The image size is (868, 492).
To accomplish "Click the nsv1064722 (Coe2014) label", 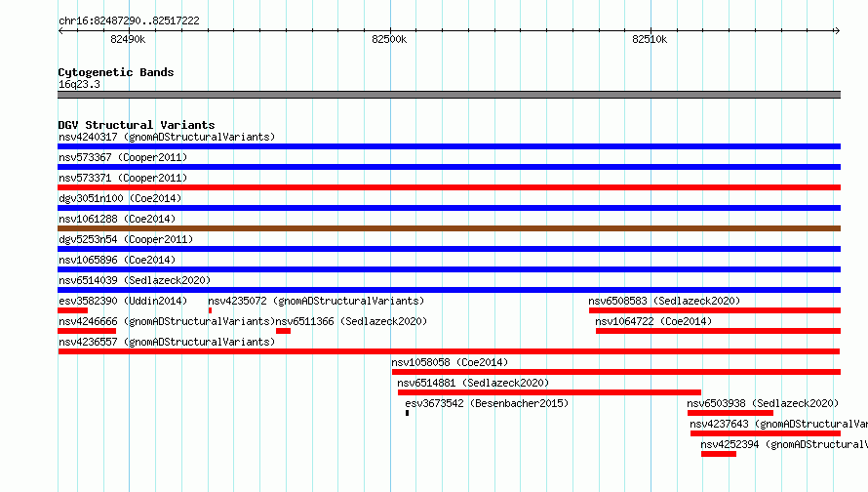I will click(x=653, y=321).
